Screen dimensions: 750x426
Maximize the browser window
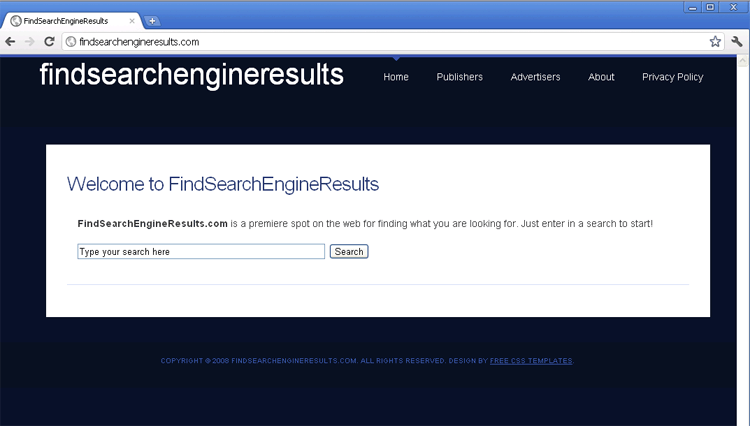point(711,7)
